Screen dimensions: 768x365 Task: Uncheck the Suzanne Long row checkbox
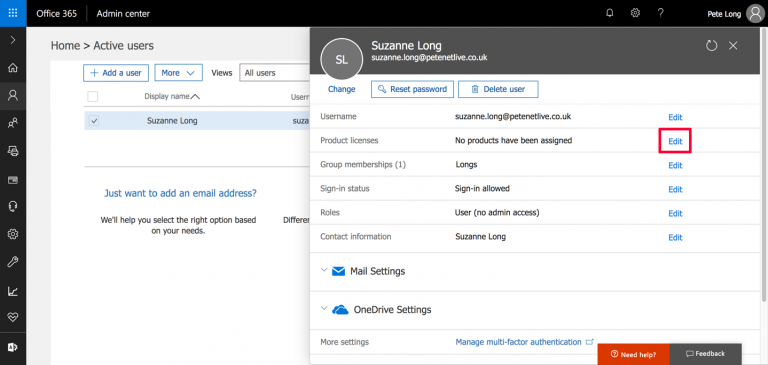point(93,121)
